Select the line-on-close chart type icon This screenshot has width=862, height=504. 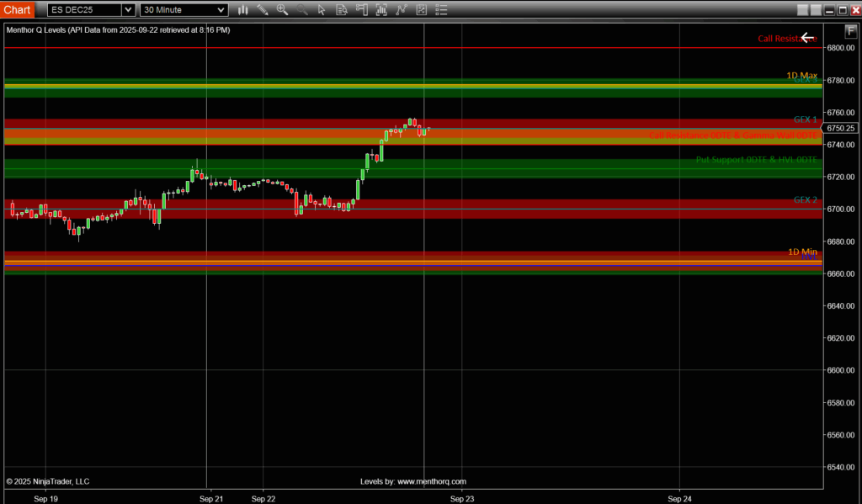pos(402,9)
